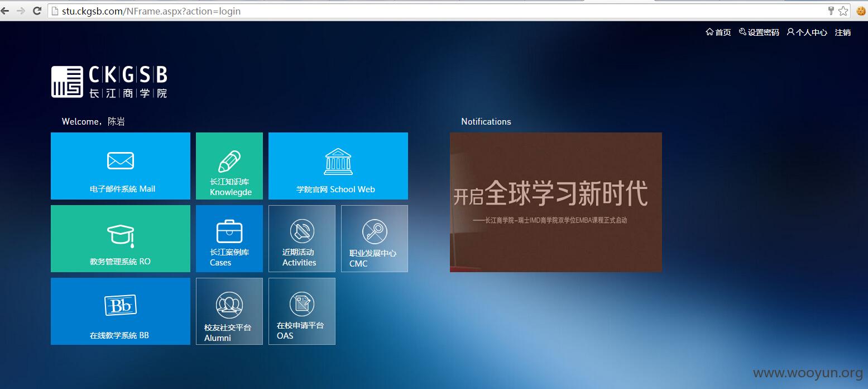Open 个人中心 personal center
Viewport: 868px width, 389px height.
pos(812,32)
